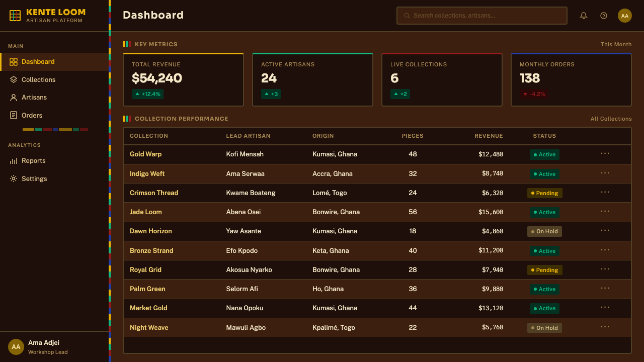Open the Crimson Thread collection link
644x362 pixels.
click(154, 193)
